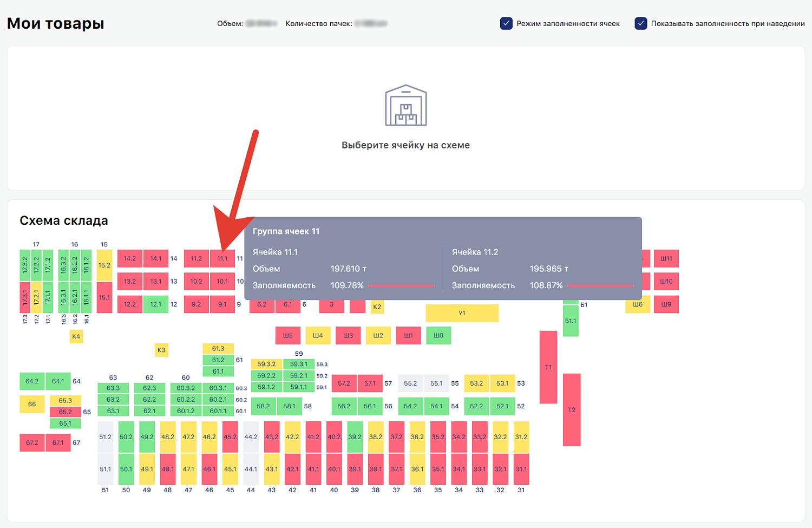Toggle the 'Режим заполненности ячеек' checkbox

(506, 24)
